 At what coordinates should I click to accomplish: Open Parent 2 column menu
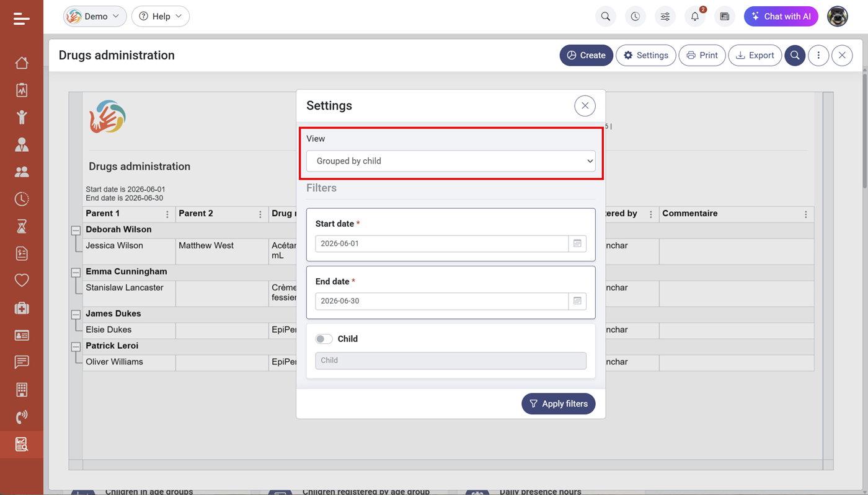pyautogui.click(x=260, y=214)
